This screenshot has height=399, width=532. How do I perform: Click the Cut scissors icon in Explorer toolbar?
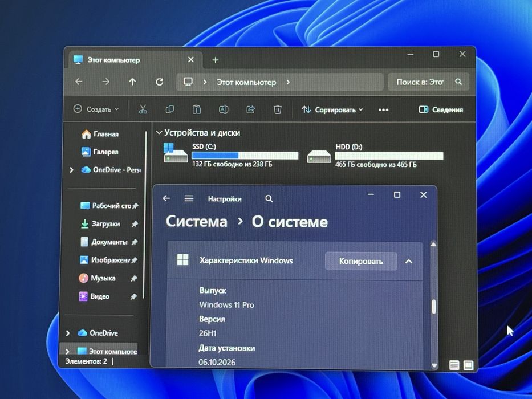point(143,109)
